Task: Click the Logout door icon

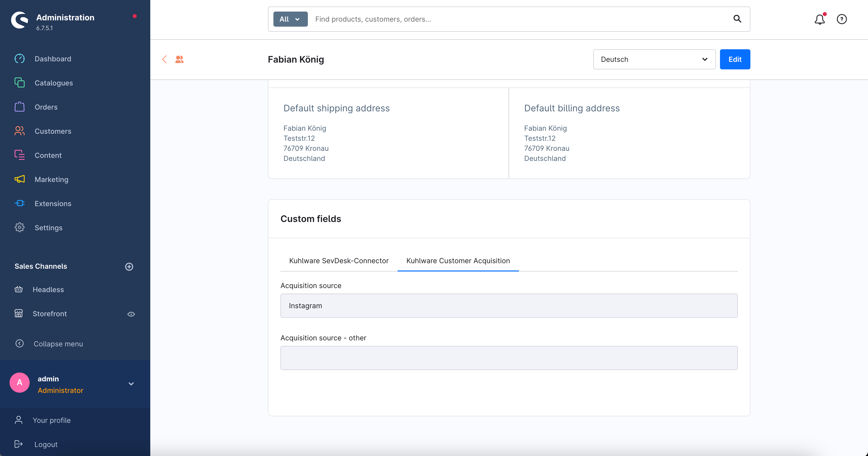Action: point(19,444)
